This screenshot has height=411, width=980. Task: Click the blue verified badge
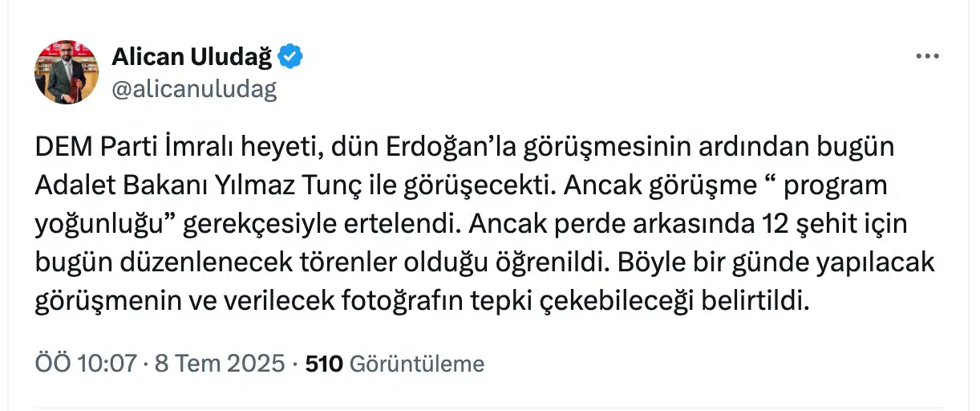tap(290, 56)
